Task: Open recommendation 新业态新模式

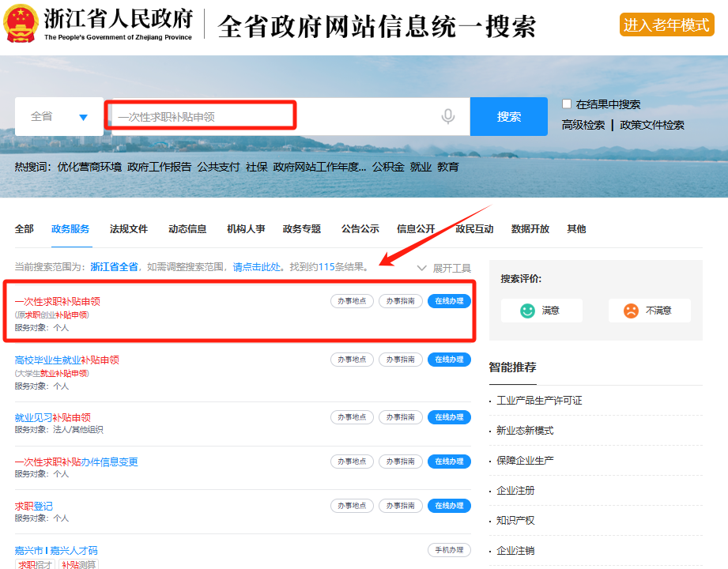Action: coord(525,431)
